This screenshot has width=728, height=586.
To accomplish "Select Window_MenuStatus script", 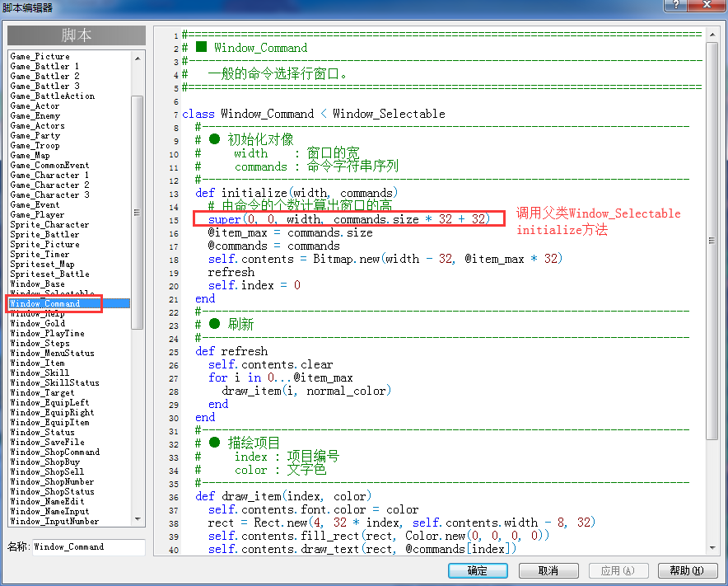I will (53, 354).
